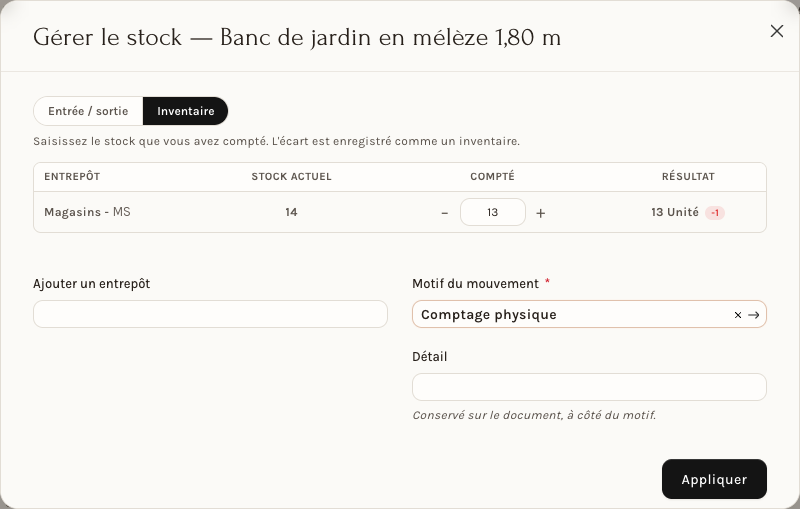
Task: Click the result 13 Unité text
Action: [x=674, y=212]
